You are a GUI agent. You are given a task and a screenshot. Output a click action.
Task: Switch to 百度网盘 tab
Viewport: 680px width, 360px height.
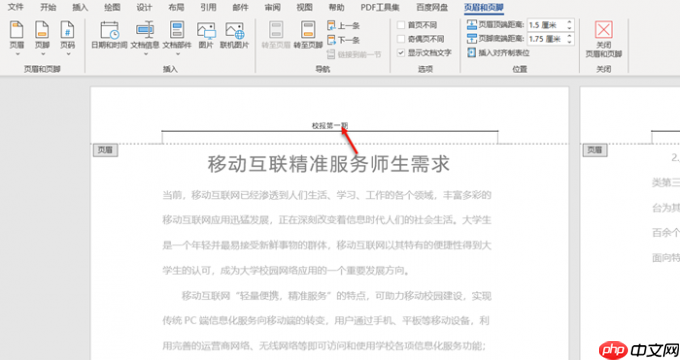[432, 7]
